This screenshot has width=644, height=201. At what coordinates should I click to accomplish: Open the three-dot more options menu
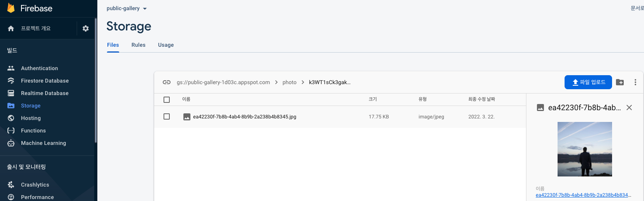[x=635, y=82]
